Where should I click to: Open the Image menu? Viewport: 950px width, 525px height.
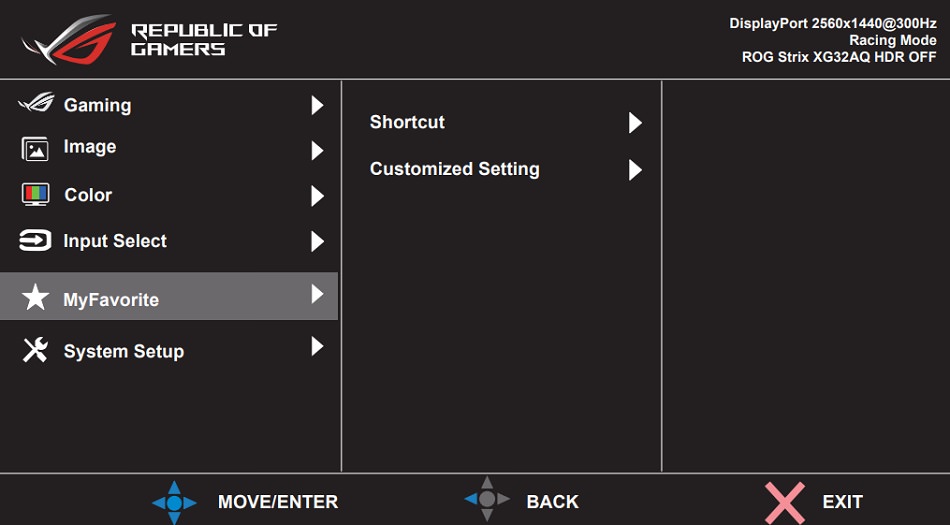[x=90, y=147]
